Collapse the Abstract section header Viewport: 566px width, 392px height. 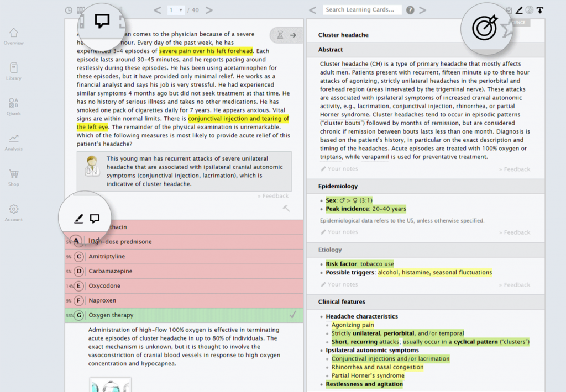coord(426,50)
